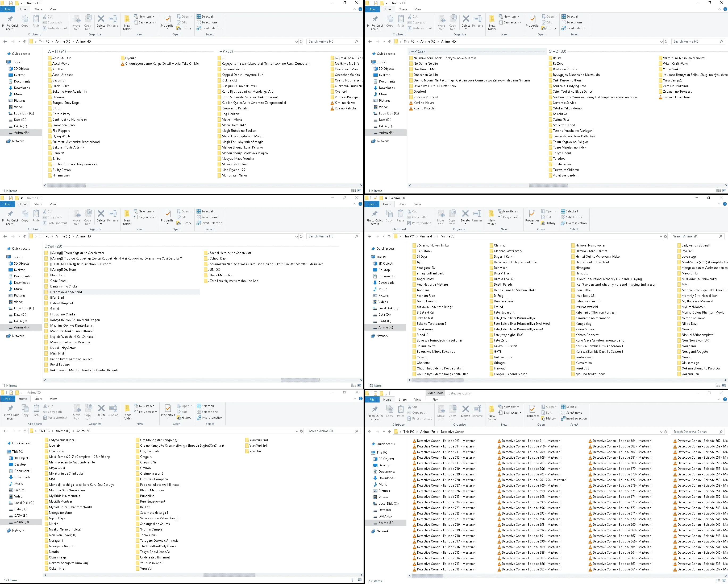The height and width of the screenshot is (584, 728).
Task: Collapse the A – H (24) group
Action: coord(57,51)
